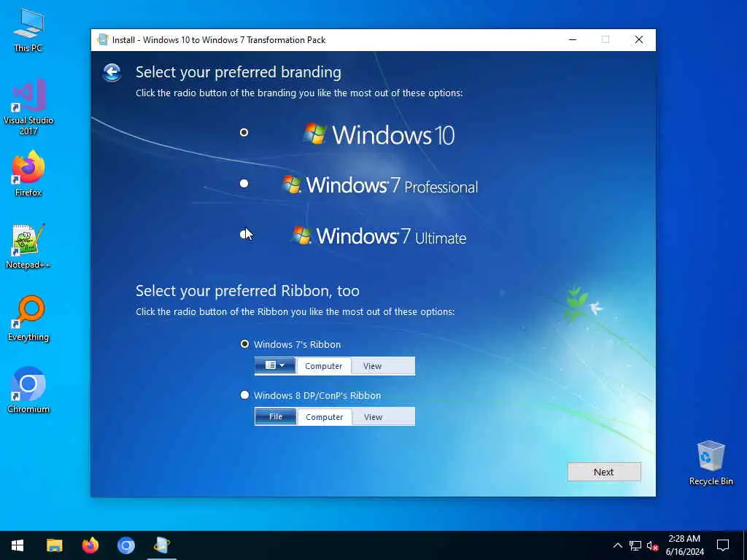747x560 pixels.
Task: Choose Windows 7 Professional branding radio button
Action: click(x=244, y=183)
